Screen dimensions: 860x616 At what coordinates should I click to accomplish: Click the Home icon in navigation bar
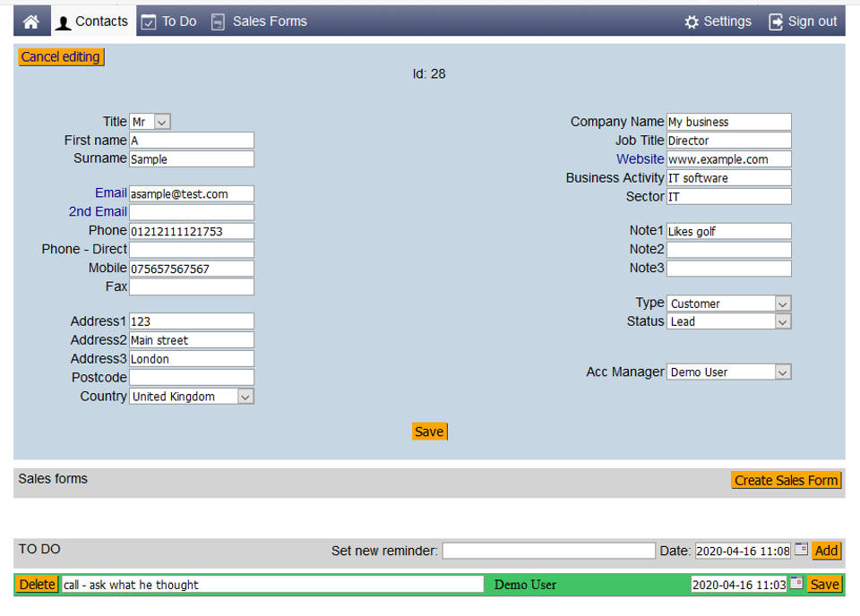point(31,21)
